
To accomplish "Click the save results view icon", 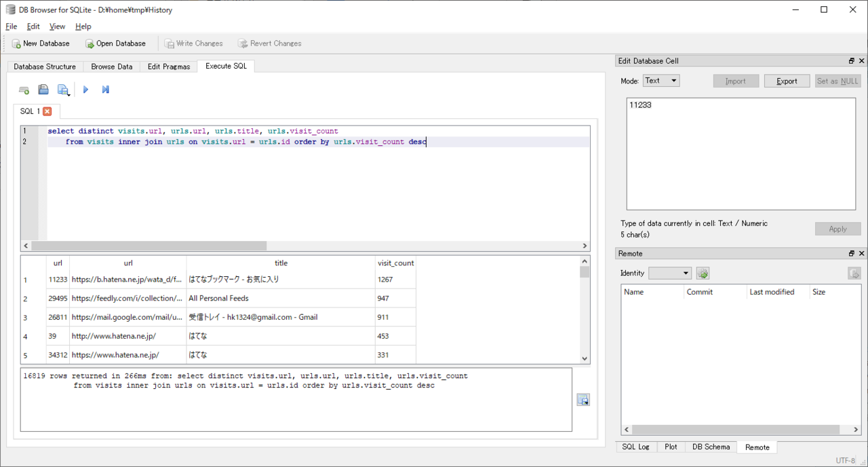I will (583, 400).
